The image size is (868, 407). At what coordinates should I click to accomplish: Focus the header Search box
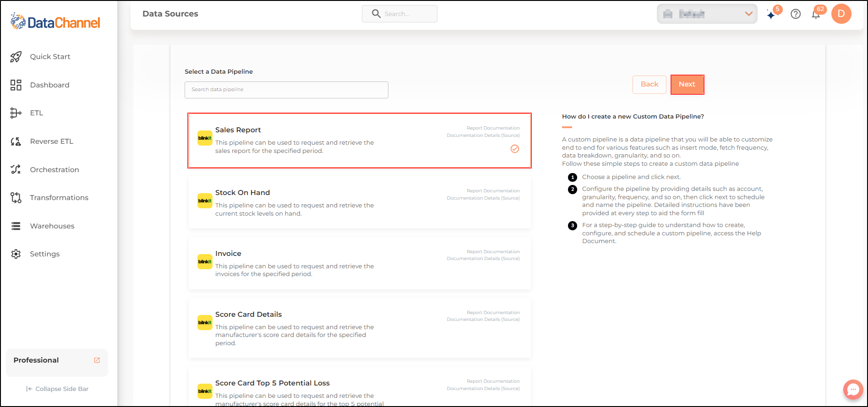(x=399, y=14)
